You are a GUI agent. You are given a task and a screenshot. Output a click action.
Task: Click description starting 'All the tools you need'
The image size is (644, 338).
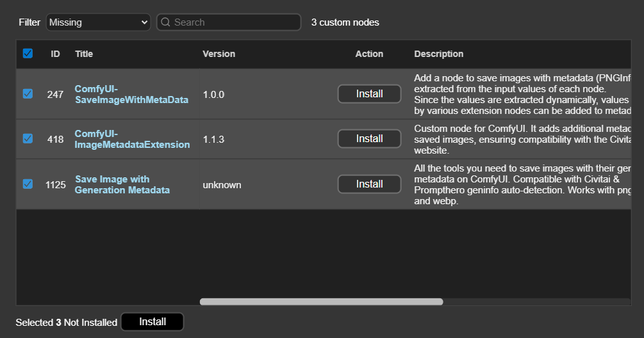tap(522, 184)
